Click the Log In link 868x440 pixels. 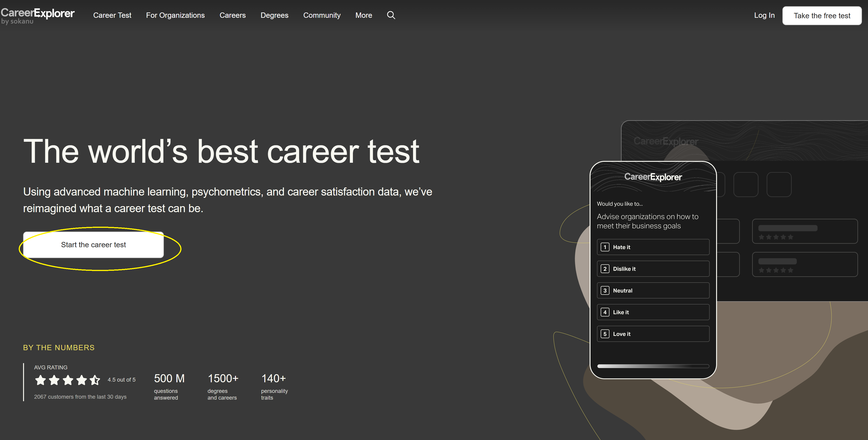pyautogui.click(x=764, y=15)
